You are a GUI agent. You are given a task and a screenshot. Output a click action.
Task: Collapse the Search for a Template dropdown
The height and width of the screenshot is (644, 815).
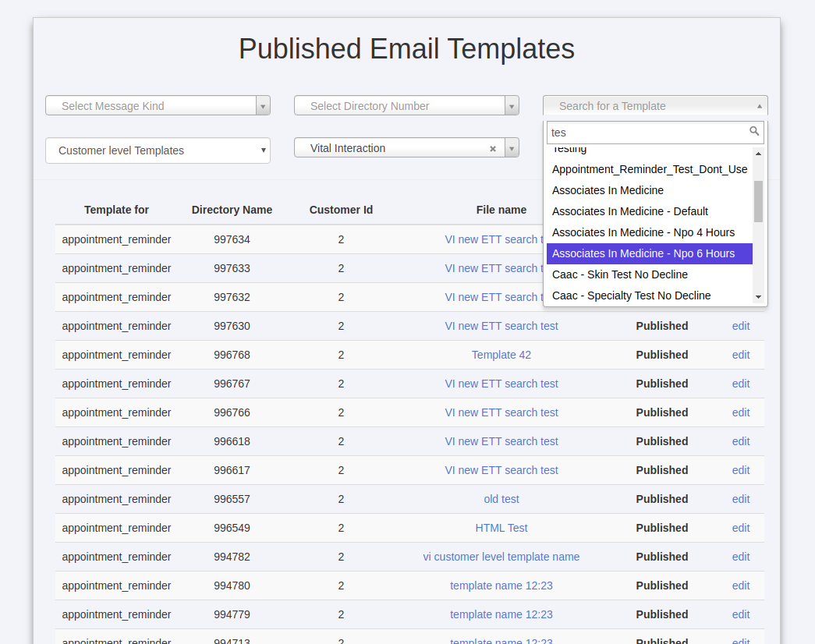(655, 105)
